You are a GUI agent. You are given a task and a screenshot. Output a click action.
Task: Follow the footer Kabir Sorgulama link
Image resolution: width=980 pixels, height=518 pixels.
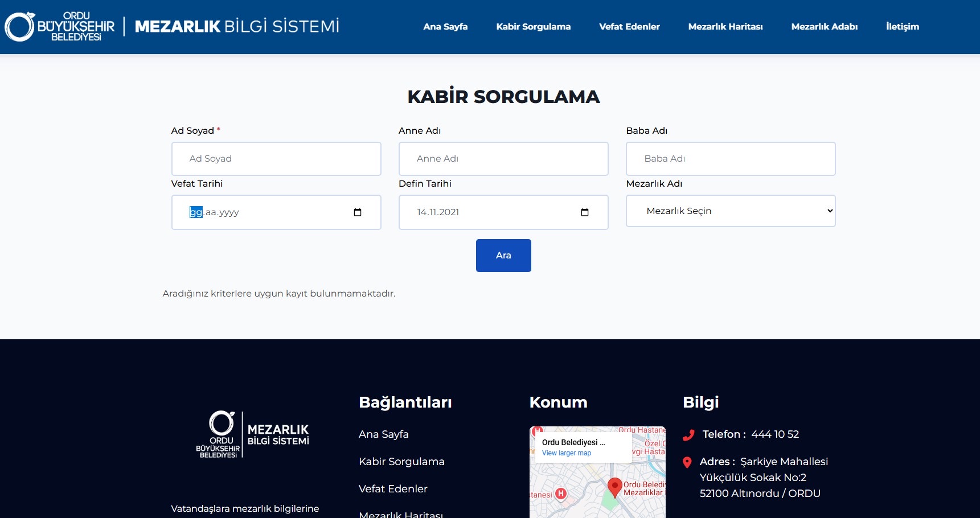401,462
